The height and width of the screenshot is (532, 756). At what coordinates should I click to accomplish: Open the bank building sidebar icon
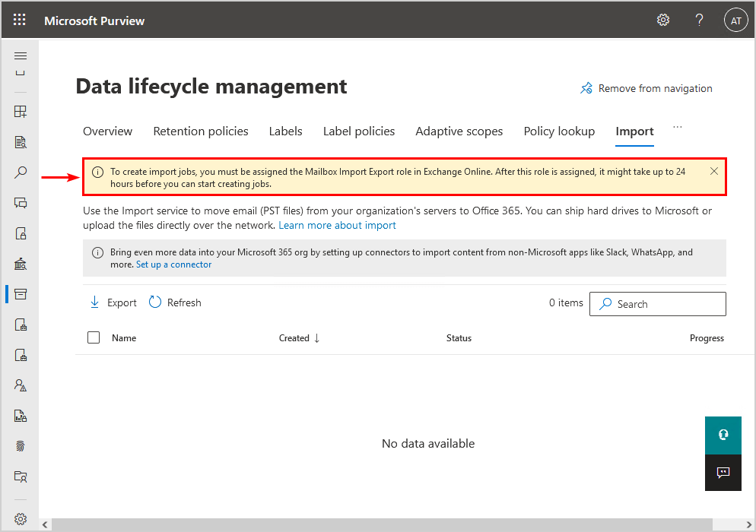21,264
